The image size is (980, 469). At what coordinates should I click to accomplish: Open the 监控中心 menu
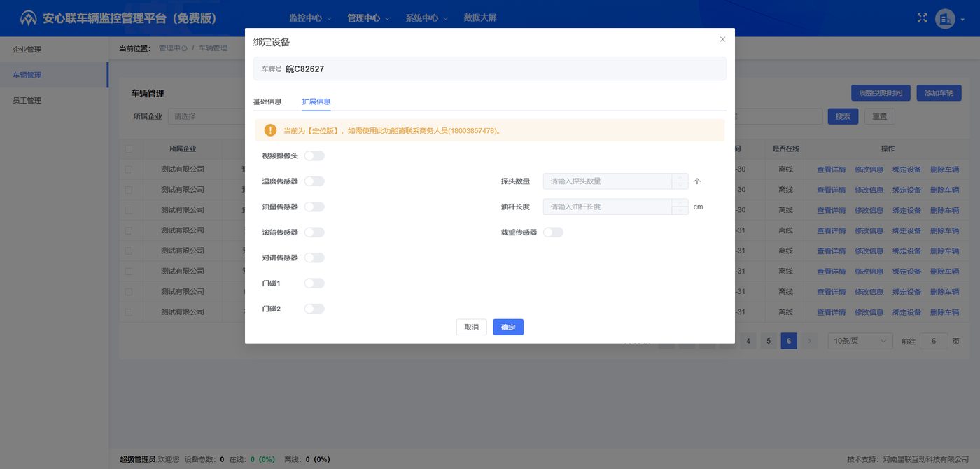[310, 18]
